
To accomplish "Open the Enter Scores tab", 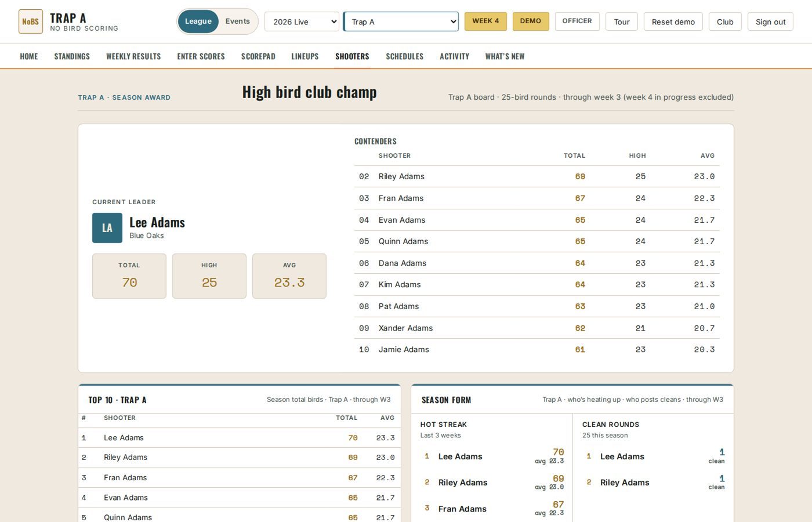I will (x=201, y=56).
